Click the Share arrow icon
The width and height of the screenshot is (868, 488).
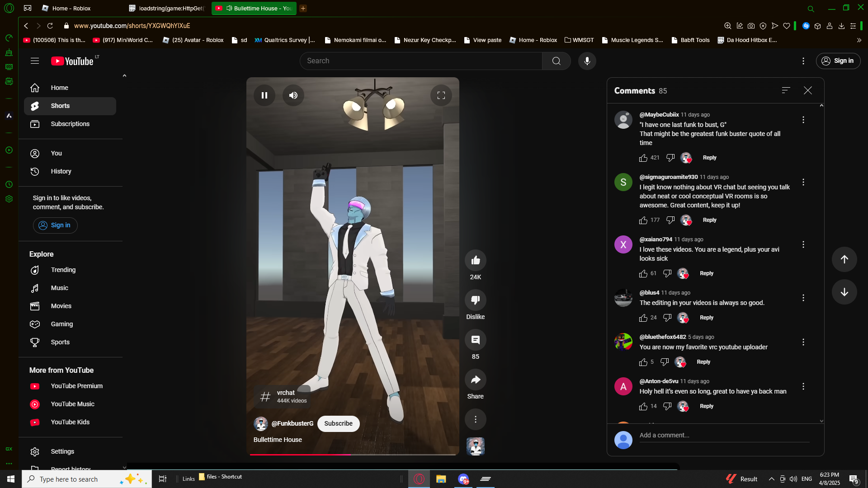point(475,380)
